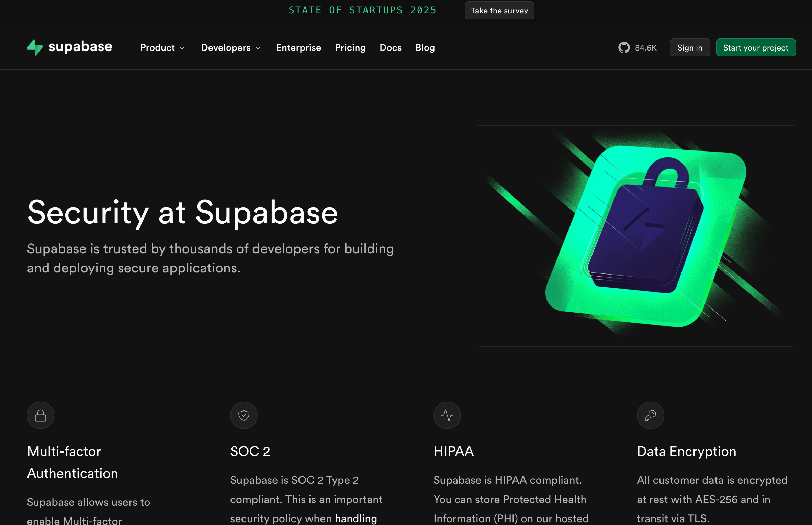
Task: Click the supabase wordmark text
Action: click(80, 47)
